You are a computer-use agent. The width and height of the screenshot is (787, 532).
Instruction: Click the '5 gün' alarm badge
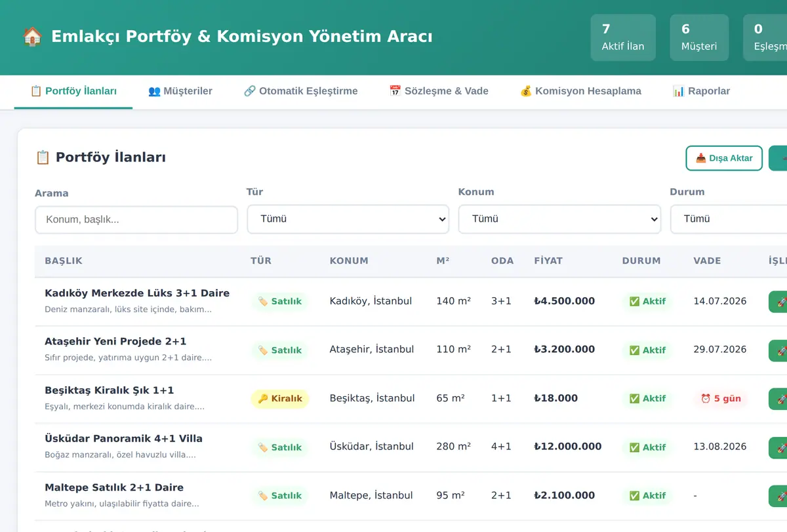(721, 399)
